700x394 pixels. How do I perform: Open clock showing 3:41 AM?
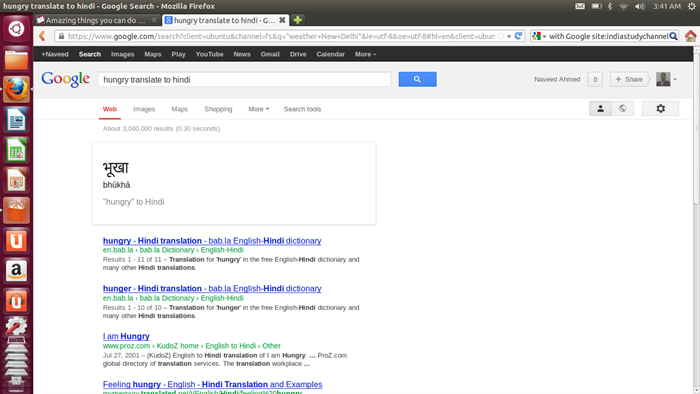tap(667, 6)
